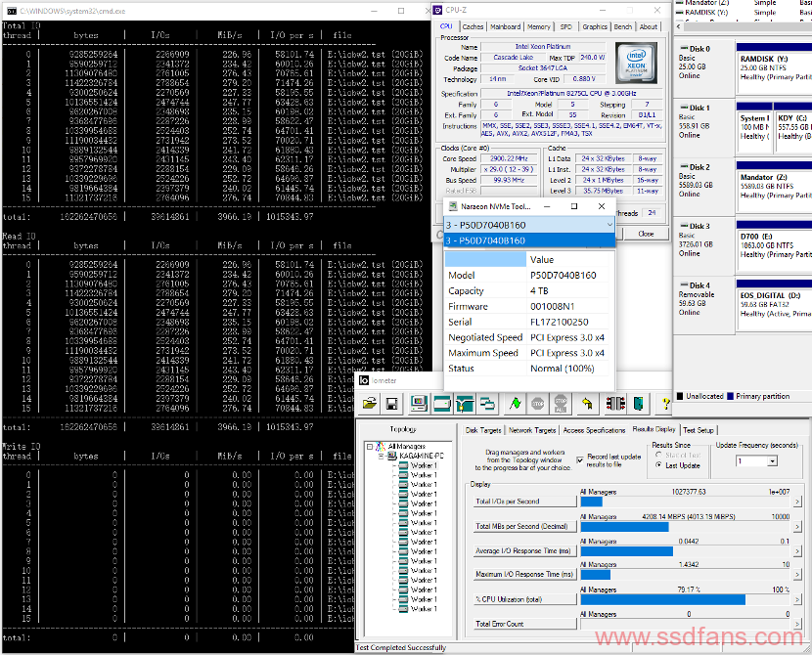Click the Total MBs per Second progress bar
Screen dimensions: 812x655
[x=686, y=526]
